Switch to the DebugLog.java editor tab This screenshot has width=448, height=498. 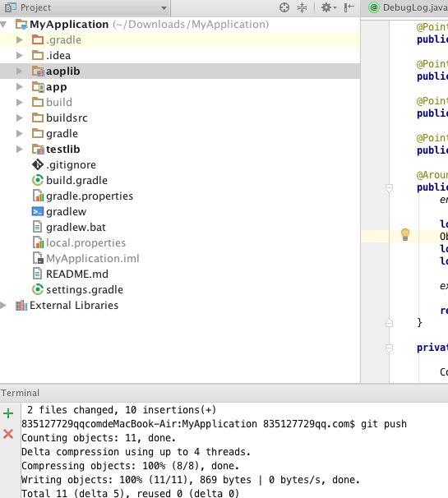click(x=408, y=7)
